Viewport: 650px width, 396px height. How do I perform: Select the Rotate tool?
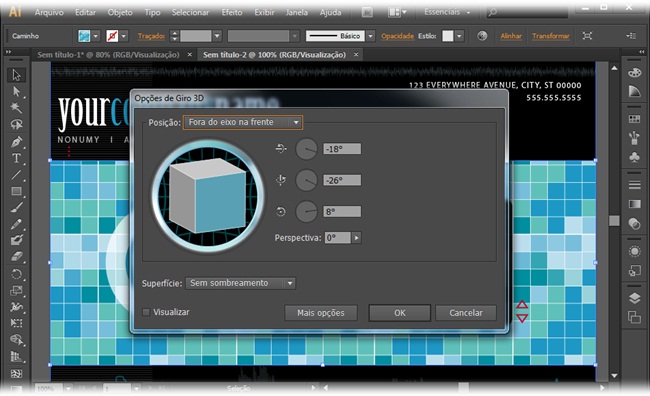(16, 274)
